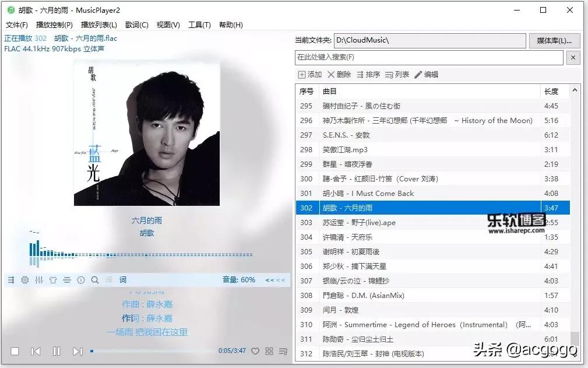
Task: Open the 列表 list view dropdown
Action: tap(401, 74)
